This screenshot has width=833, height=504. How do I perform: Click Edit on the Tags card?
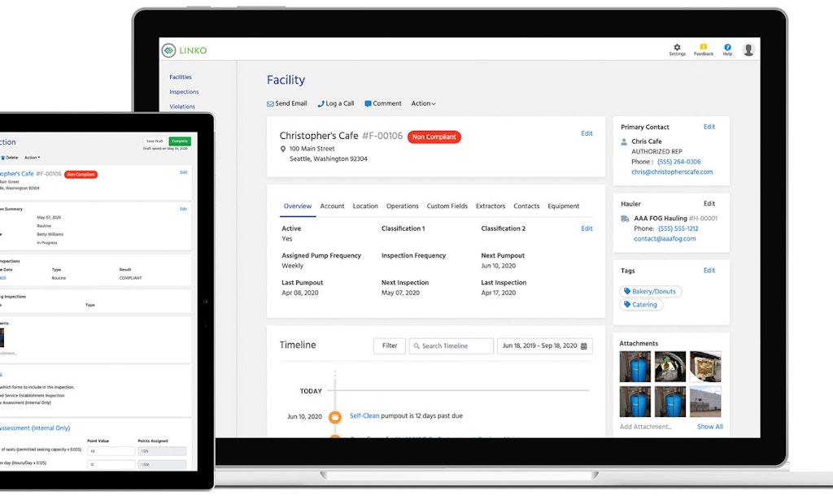(x=709, y=271)
